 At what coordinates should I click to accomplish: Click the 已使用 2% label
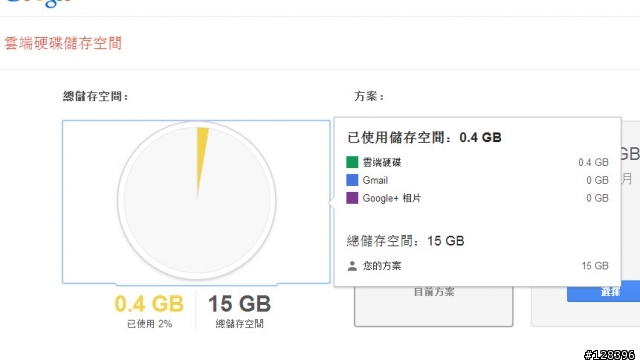149,324
